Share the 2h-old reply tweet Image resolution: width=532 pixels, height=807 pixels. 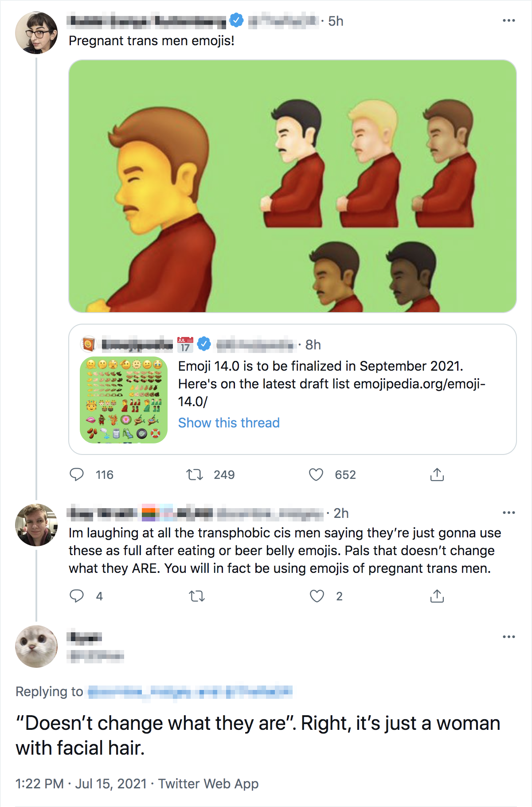[x=437, y=596]
